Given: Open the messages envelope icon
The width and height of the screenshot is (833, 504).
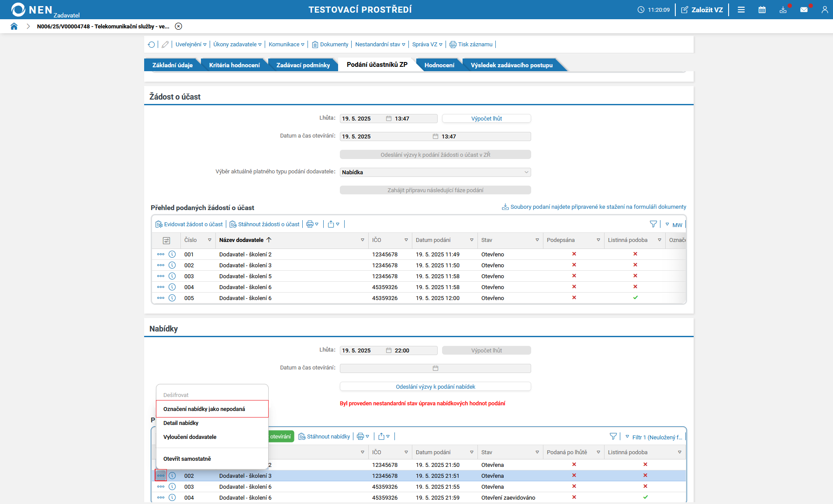Looking at the screenshot, I should pyautogui.click(x=804, y=10).
